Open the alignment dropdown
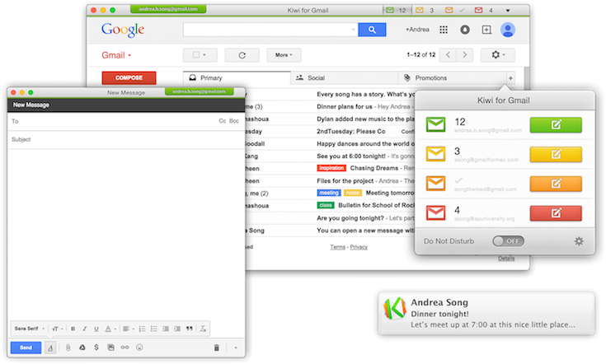Viewport: 606px width, 364px height. [128, 329]
